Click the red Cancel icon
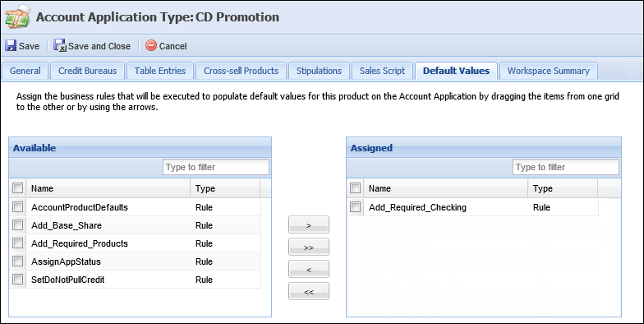Viewport: 644px width, 324px height. tap(151, 46)
